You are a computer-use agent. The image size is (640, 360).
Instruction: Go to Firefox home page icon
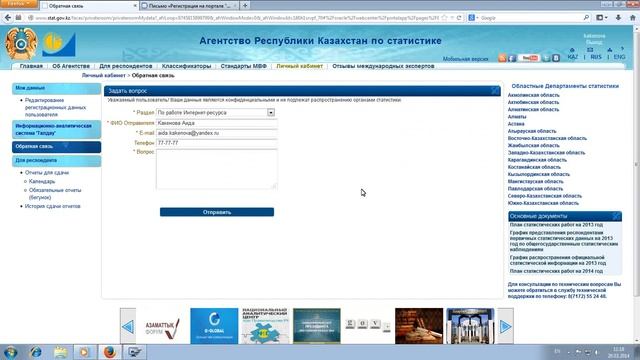[x=632, y=18]
